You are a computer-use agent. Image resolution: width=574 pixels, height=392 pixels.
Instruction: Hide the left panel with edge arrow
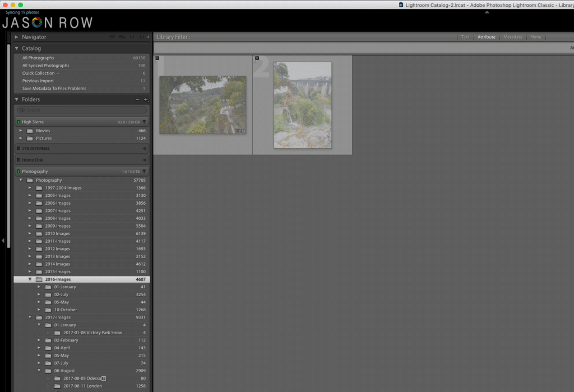pos(3,241)
